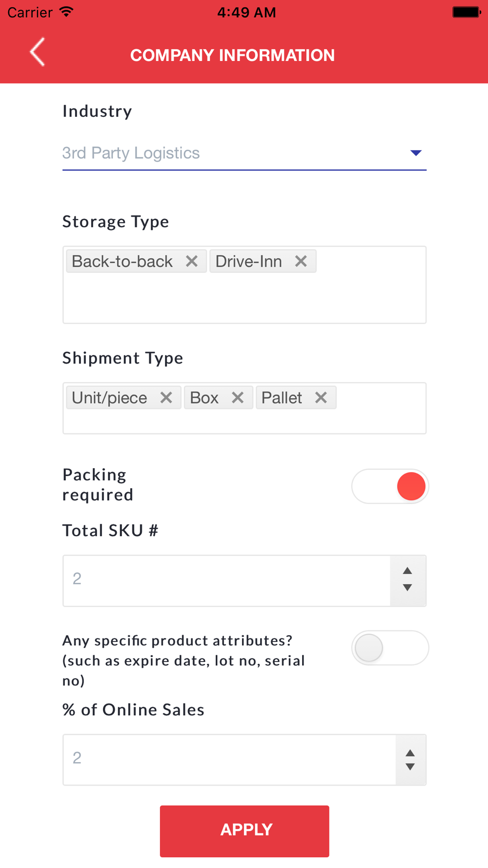Toggle the Packing required switch
The image size is (488, 868).
pos(390,486)
